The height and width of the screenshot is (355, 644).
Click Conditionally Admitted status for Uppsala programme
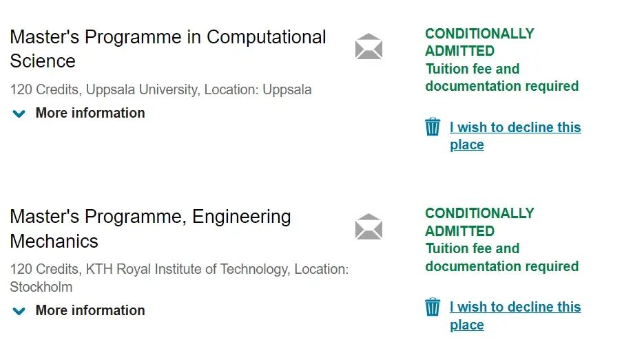click(479, 42)
